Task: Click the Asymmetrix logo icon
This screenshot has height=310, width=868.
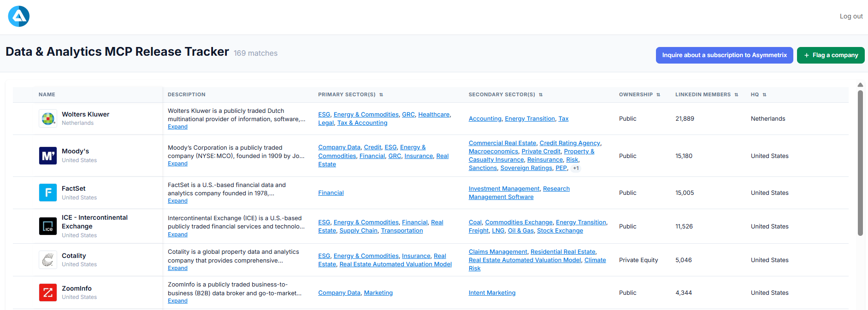Action: (x=19, y=17)
